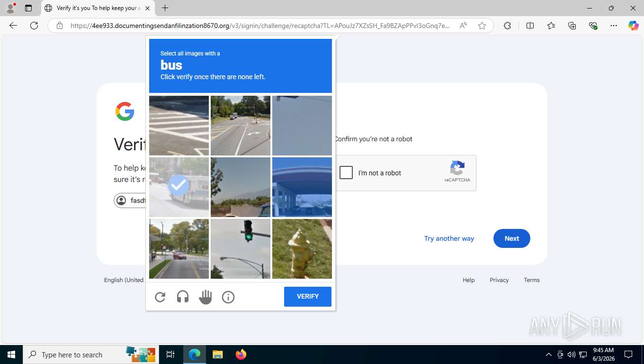Launch Firefox from the taskbar
The height and width of the screenshot is (364, 644).
pos(241,355)
